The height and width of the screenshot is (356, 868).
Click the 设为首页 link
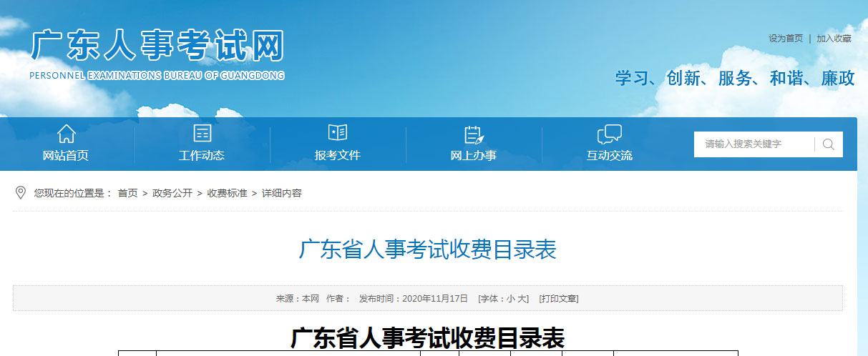(786, 39)
